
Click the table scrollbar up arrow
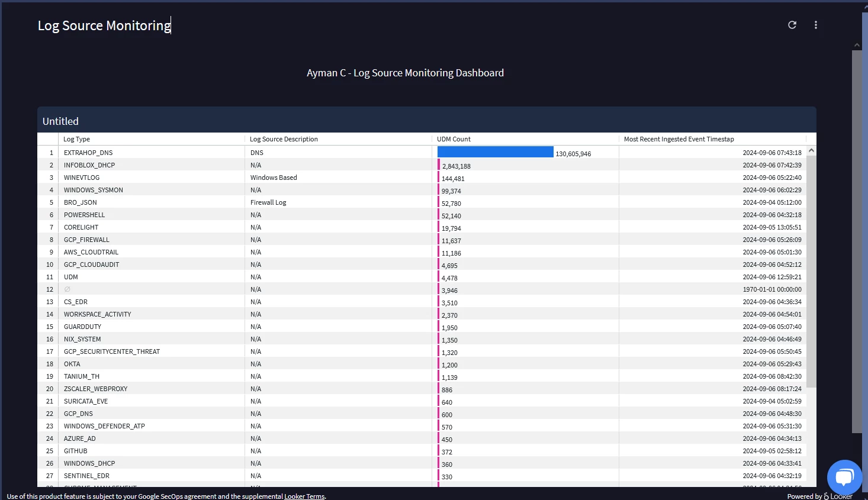pyautogui.click(x=811, y=150)
